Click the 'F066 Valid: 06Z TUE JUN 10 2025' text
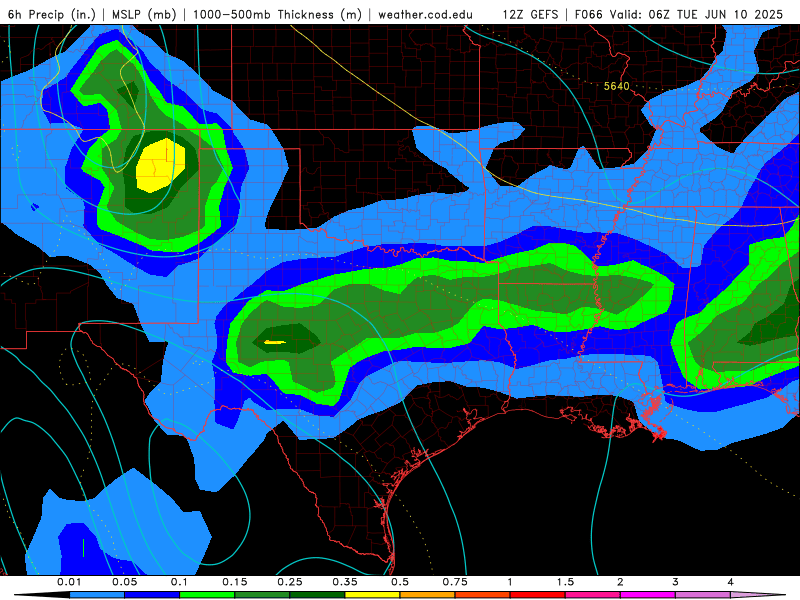The image size is (800, 600). point(679,14)
